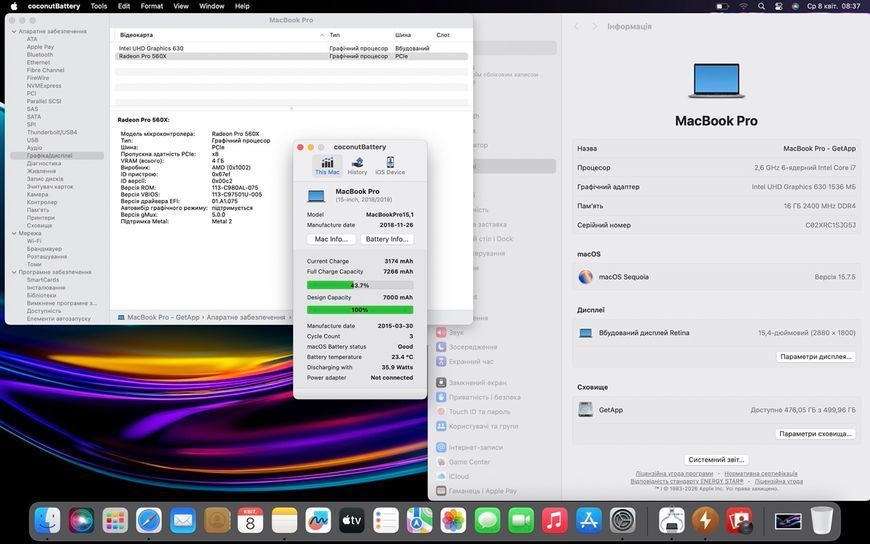
Task: Click Wi-Fi icon in menu bar
Action: click(743, 6)
